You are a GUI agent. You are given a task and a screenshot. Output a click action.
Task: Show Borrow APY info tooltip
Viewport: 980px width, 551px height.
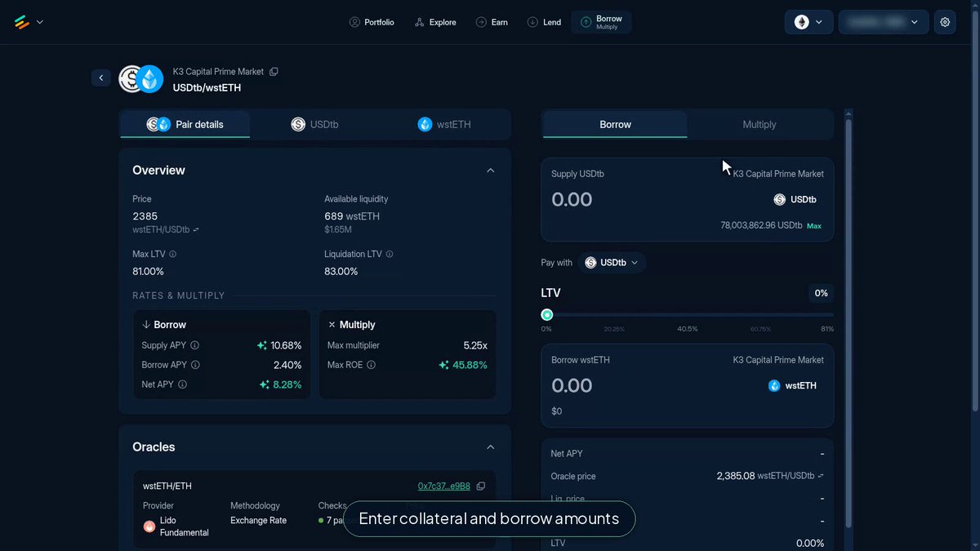(195, 365)
